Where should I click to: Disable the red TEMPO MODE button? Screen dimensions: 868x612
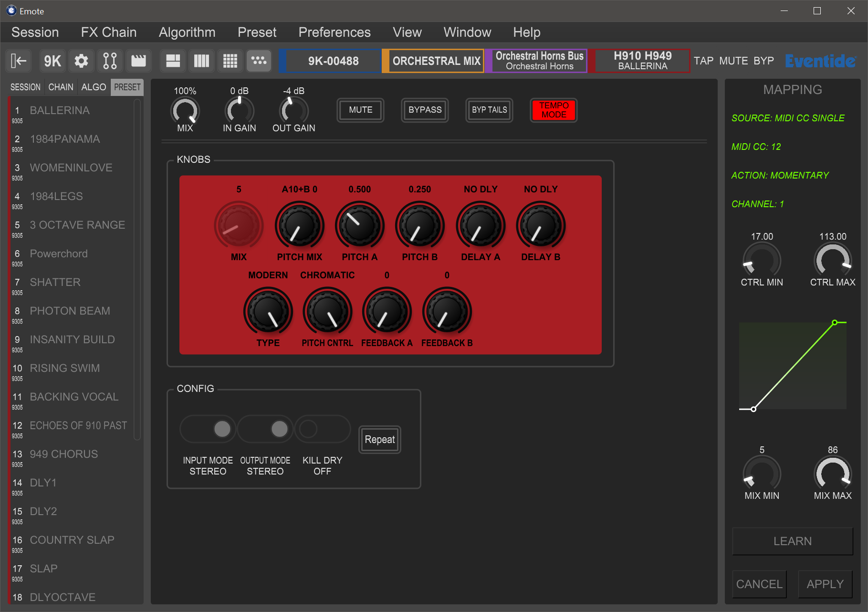(554, 110)
